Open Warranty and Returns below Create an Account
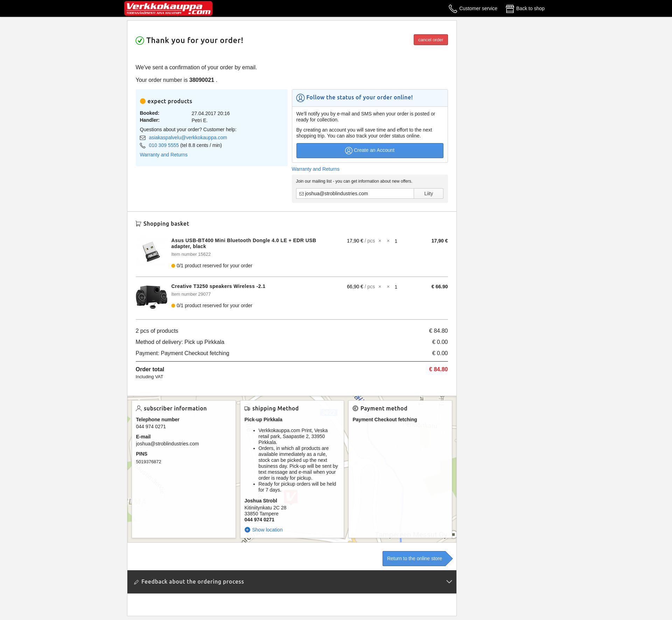This screenshot has width=672, height=620. pos(315,169)
